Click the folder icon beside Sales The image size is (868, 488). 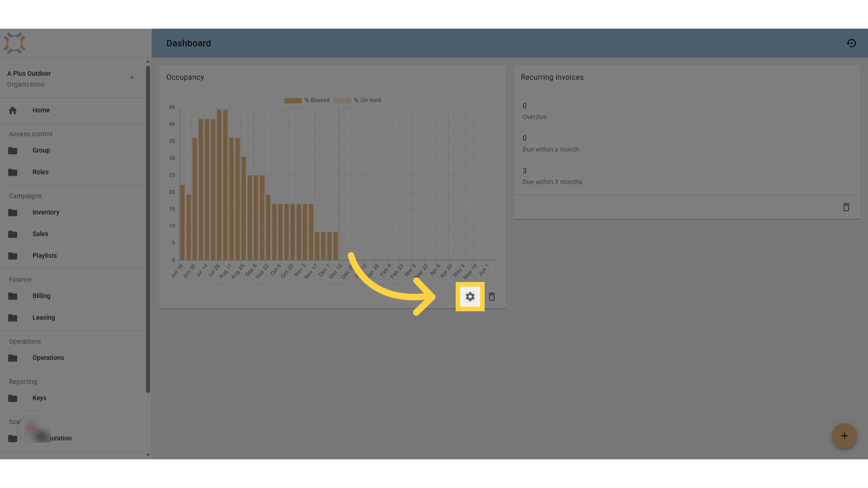pyautogui.click(x=13, y=234)
